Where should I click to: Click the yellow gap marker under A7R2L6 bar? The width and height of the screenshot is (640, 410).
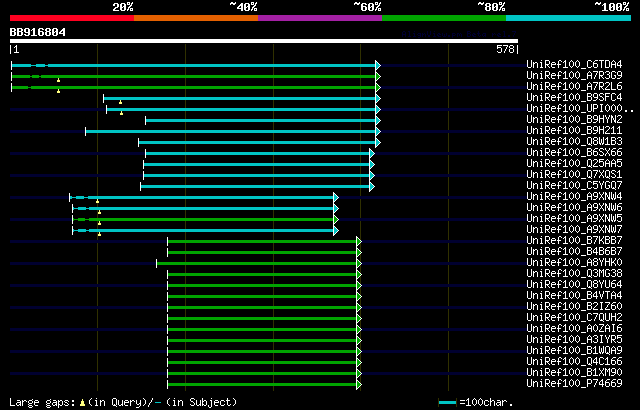(58, 91)
